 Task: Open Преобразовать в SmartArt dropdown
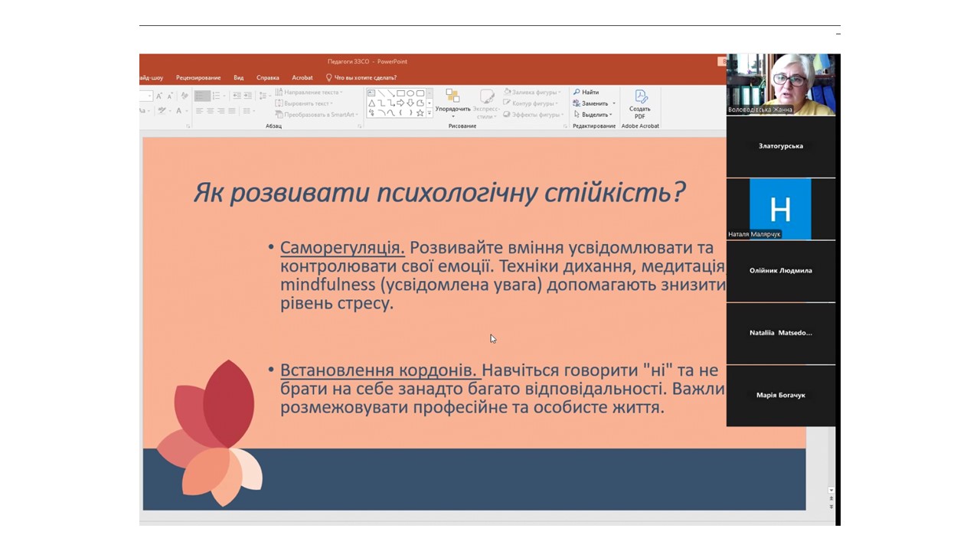317,115
